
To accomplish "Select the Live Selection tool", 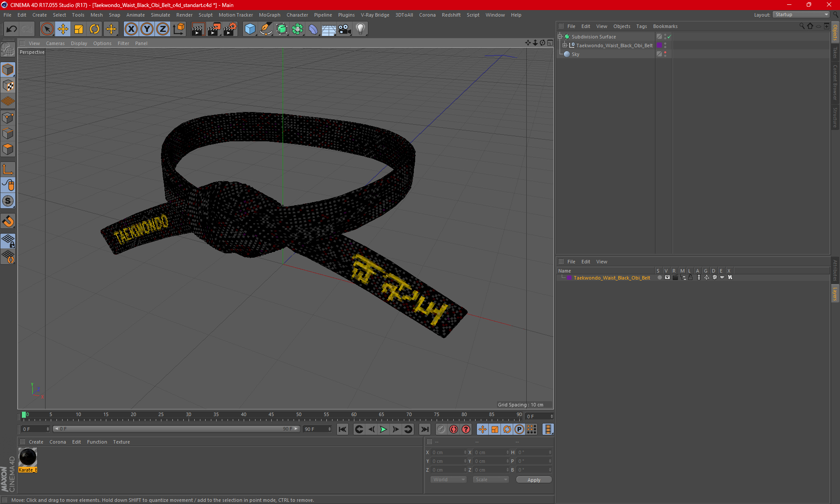I will pos(47,29).
